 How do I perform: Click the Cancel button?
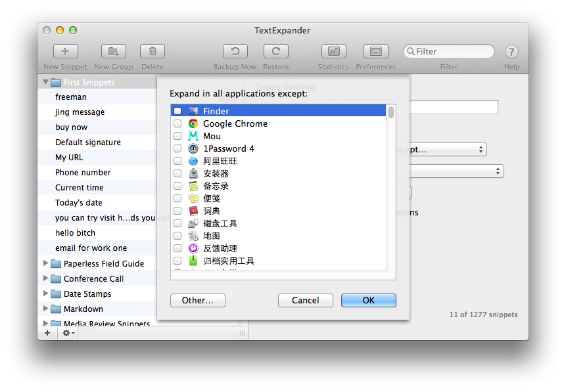click(306, 300)
